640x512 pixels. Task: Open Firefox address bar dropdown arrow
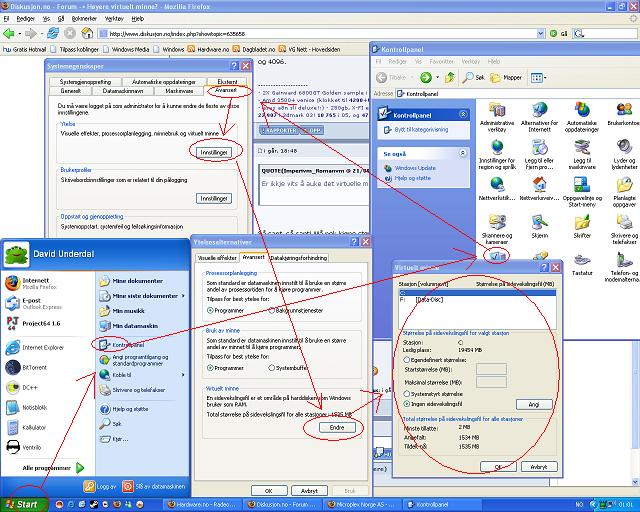tap(540, 34)
